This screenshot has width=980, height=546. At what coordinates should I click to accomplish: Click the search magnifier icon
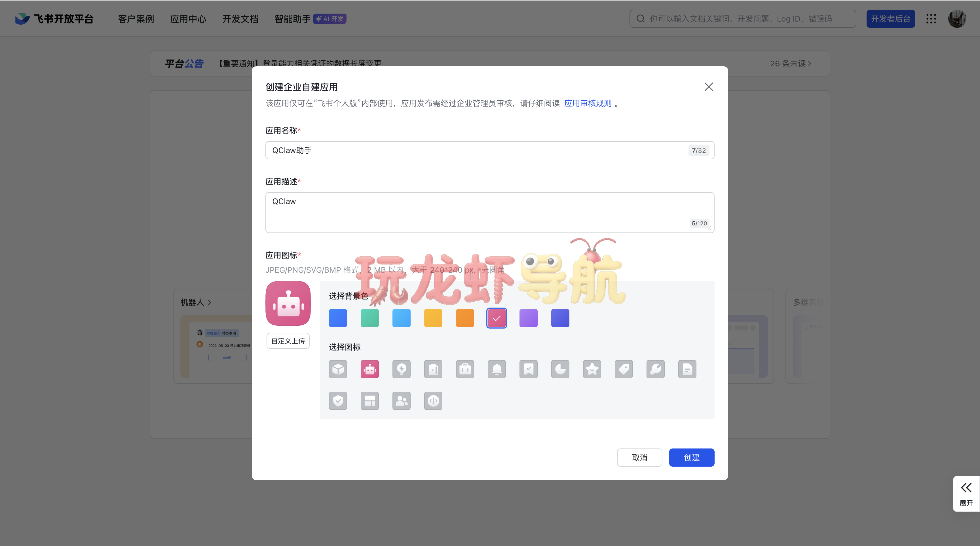640,19
